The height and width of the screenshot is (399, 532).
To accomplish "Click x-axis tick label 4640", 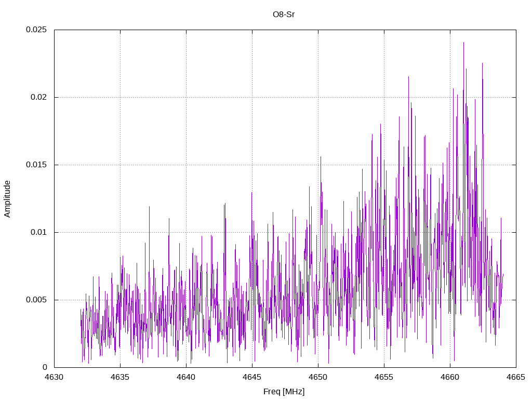I will [187, 377].
